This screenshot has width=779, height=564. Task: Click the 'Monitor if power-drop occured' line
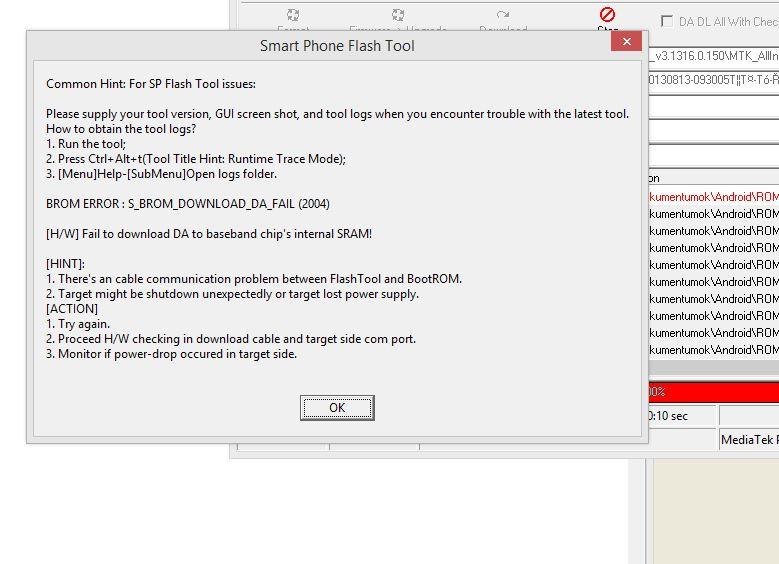tap(171, 354)
